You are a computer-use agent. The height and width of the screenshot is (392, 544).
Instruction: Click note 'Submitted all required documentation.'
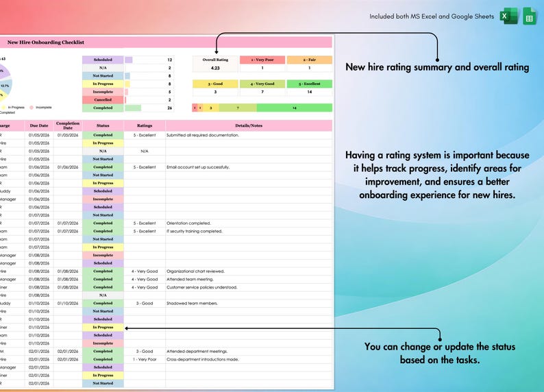coord(203,135)
